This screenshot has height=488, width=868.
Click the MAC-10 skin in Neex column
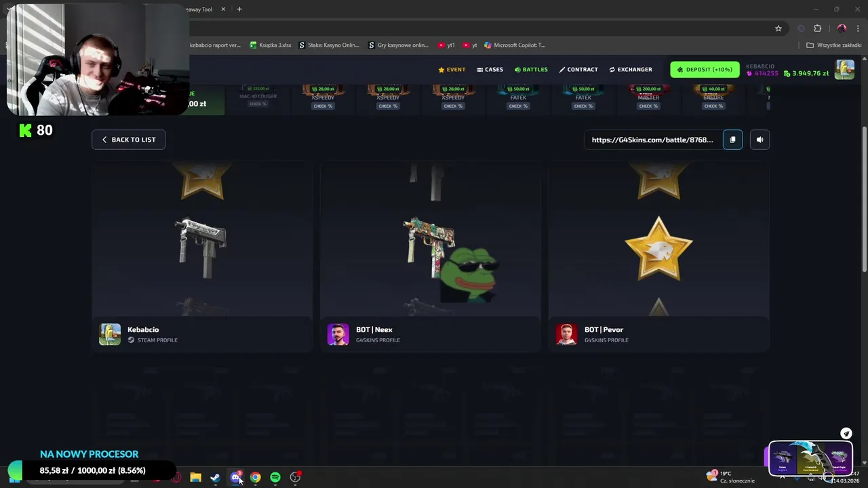click(429, 247)
